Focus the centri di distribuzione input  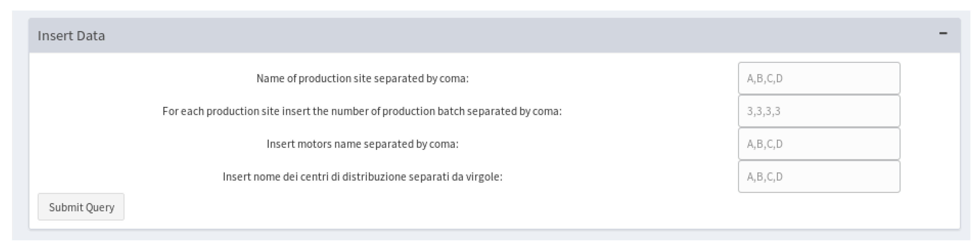click(x=819, y=177)
